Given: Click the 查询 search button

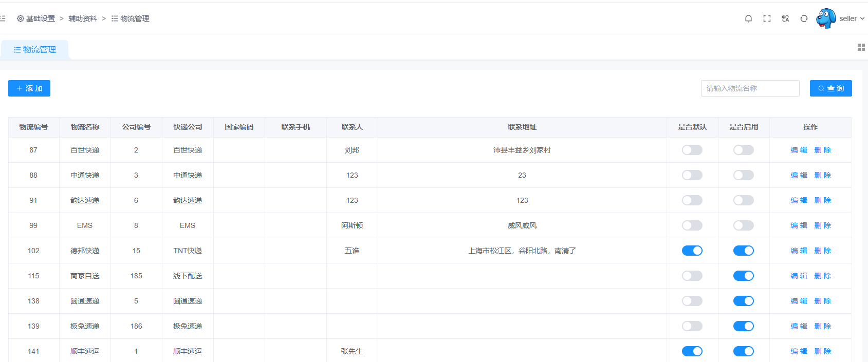Looking at the screenshot, I should [x=830, y=88].
